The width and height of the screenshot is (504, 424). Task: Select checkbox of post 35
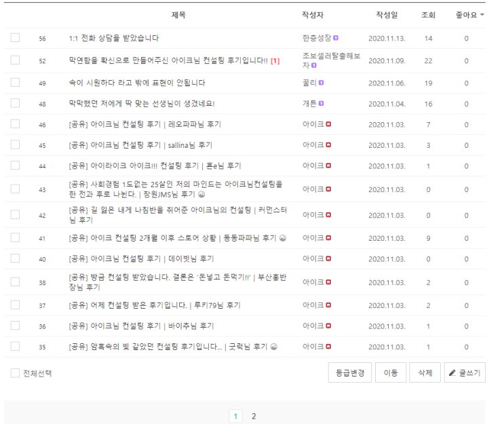(x=15, y=346)
